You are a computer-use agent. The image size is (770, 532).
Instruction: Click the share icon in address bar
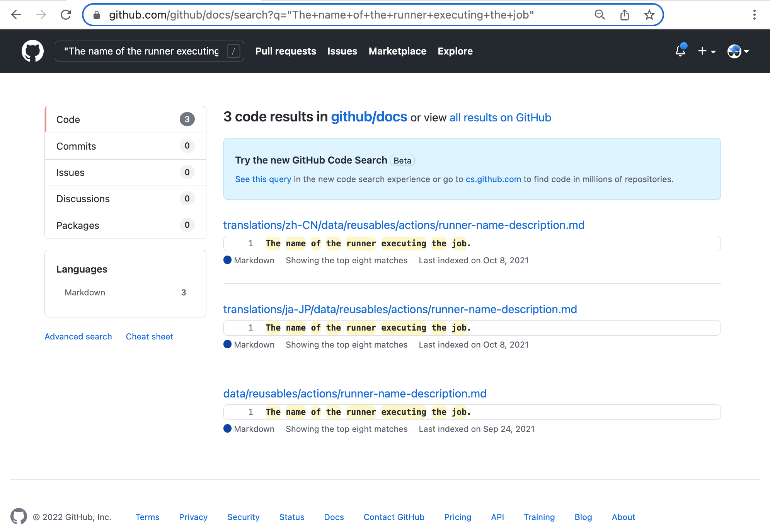(624, 15)
